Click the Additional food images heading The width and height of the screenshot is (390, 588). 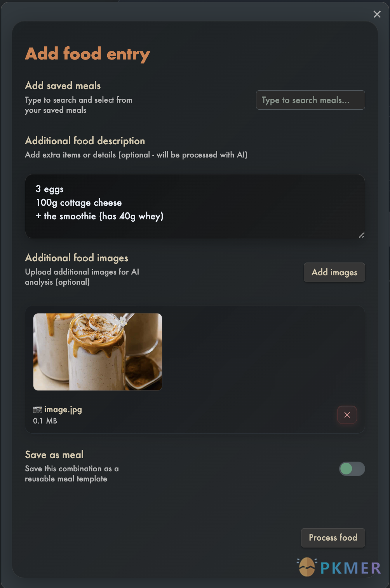(x=76, y=258)
